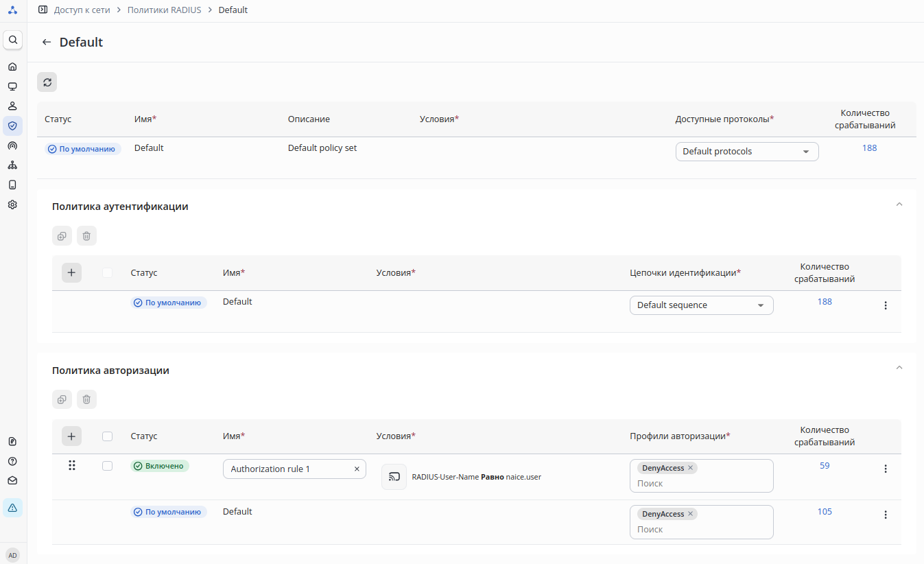Clear the Authorization rule 1 name field
This screenshot has height=564, width=924.
coord(357,469)
